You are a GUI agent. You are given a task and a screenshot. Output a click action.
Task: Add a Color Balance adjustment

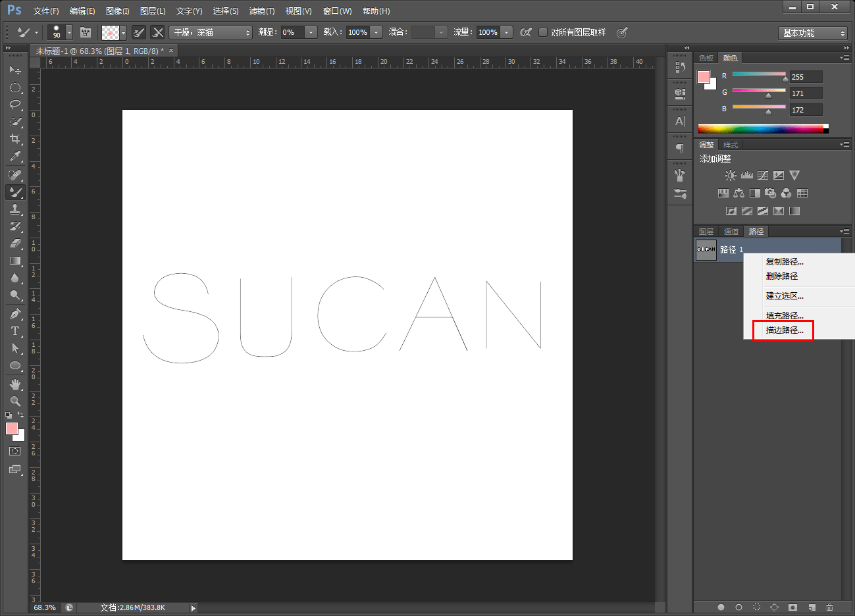pos(738,193)
